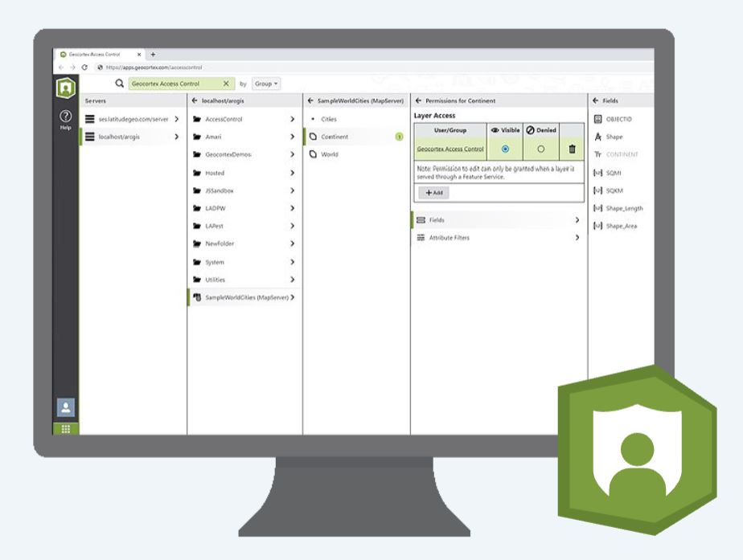This screenshot has width=743, height=560.
Task: Expand the Utilities folder chevron
Action: click(x=293, y=280)
